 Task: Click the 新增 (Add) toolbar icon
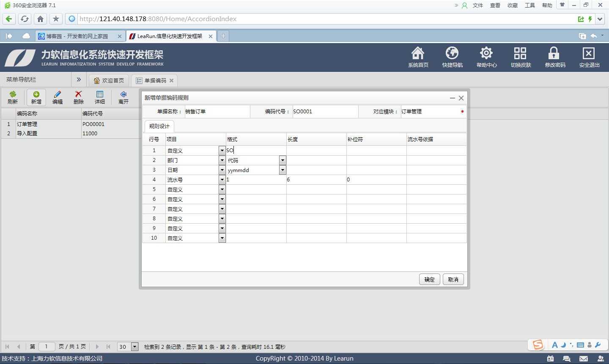pos(36,97)
